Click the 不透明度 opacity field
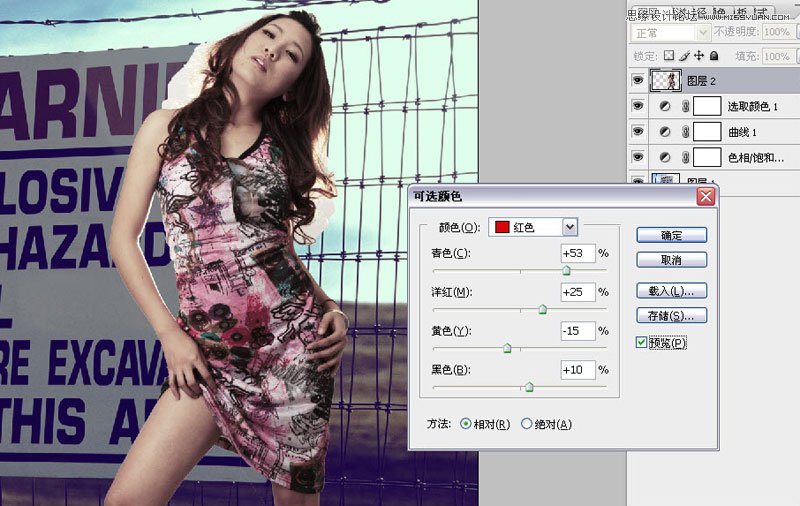This screenshot has height=506, width=800. coord(778,32)
